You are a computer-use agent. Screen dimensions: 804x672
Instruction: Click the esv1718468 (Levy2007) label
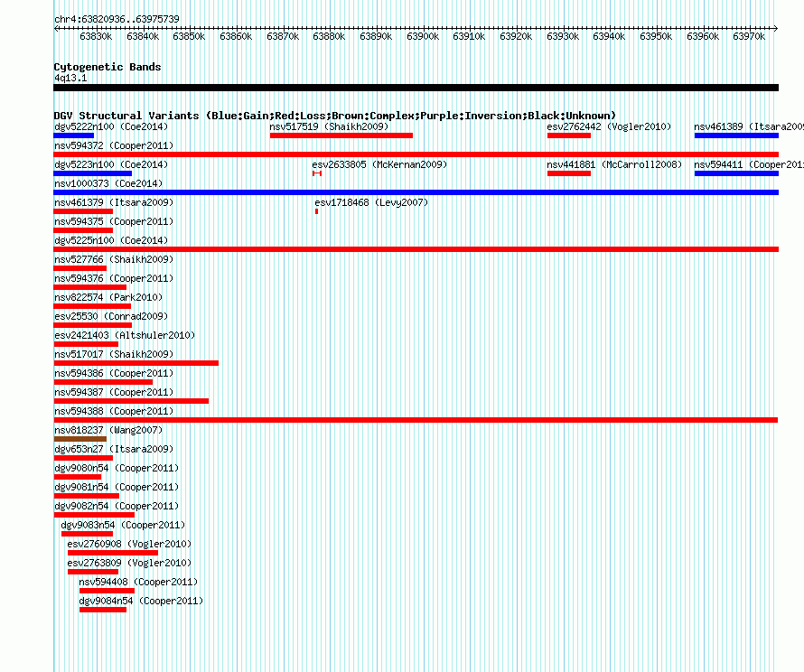(371, 202)
